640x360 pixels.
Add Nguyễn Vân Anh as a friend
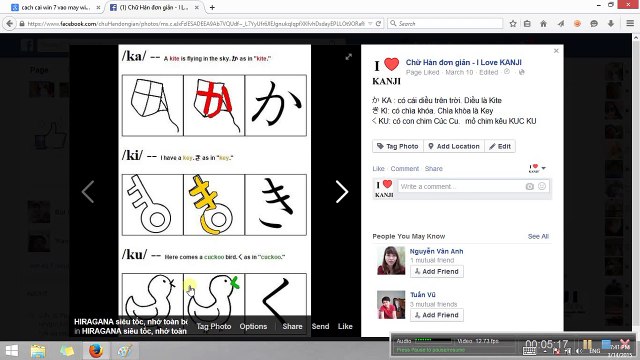tap(437, 271)
